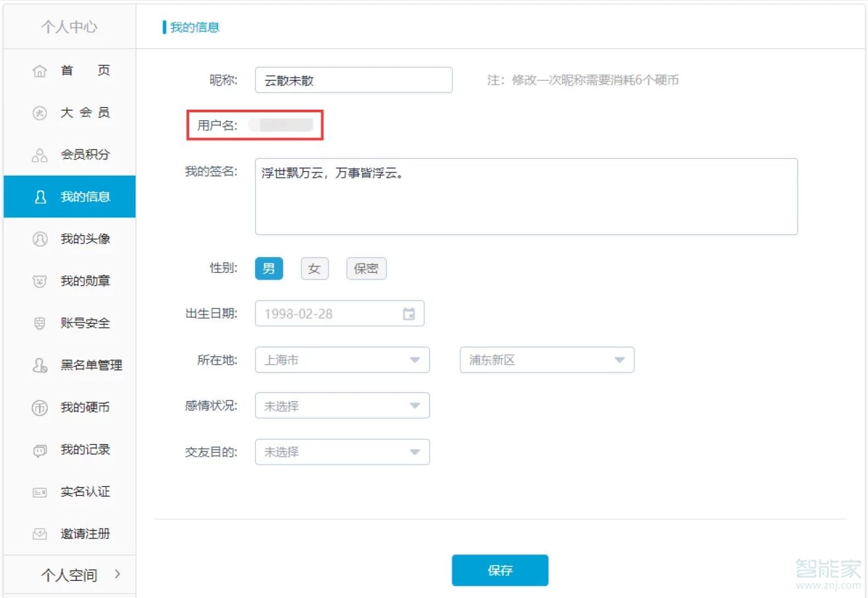Image resolution: width=868 pixels, height=598 pixels.
Task: Open 邀请注册 page
Action: (69, 534)
